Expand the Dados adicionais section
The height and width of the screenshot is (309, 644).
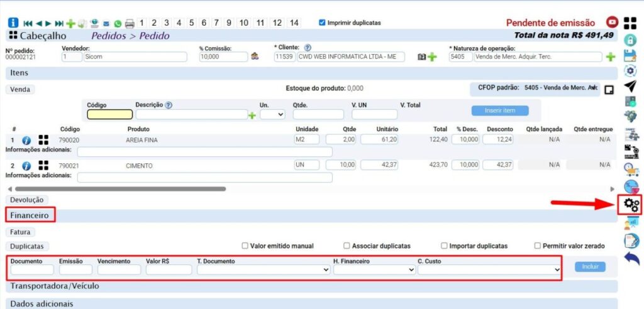pyautogui.click(x=311, y=304)
